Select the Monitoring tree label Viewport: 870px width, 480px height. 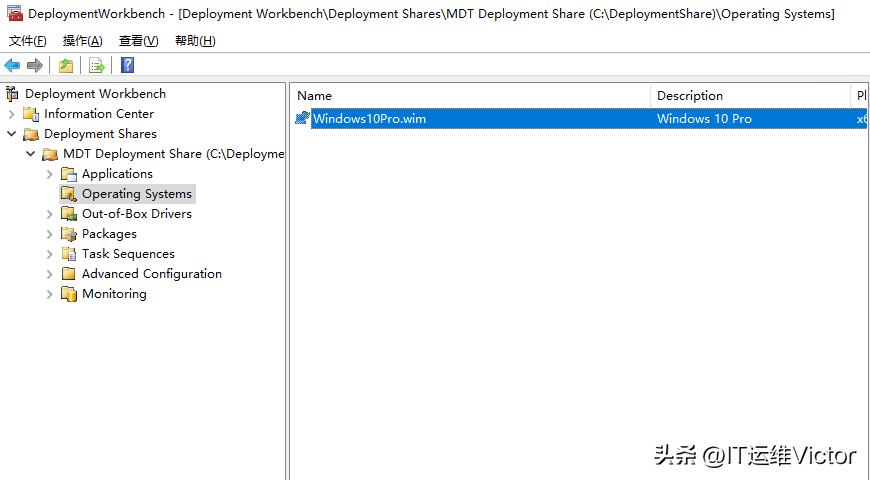[x=114, y=294]
